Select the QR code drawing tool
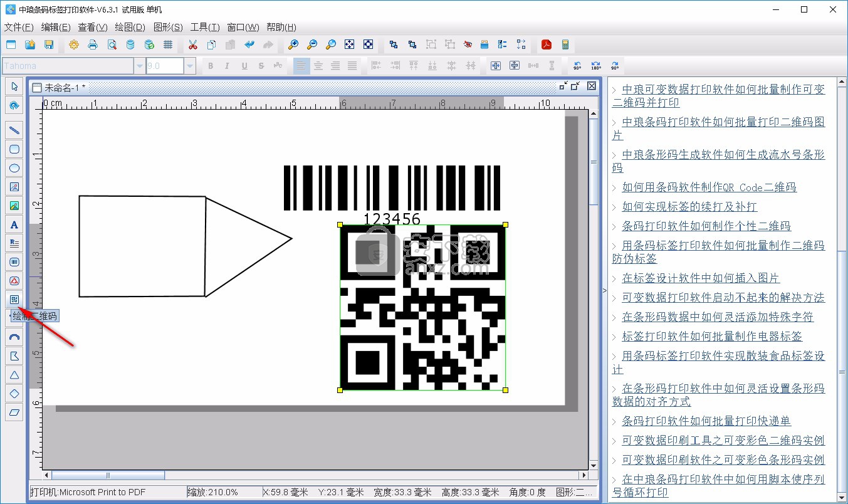848x504 pixels. tap(14, 300)
